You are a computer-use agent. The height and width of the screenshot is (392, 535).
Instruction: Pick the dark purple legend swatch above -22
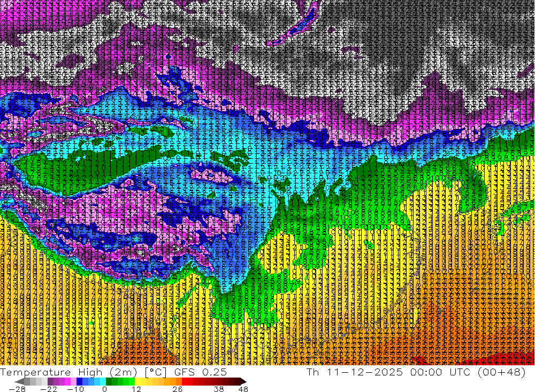(50, 382)
